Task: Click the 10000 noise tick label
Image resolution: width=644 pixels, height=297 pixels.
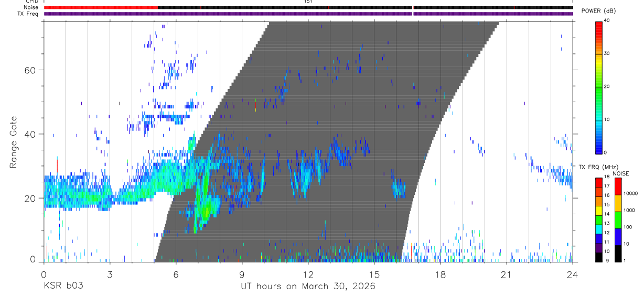Action: point(631,193)
